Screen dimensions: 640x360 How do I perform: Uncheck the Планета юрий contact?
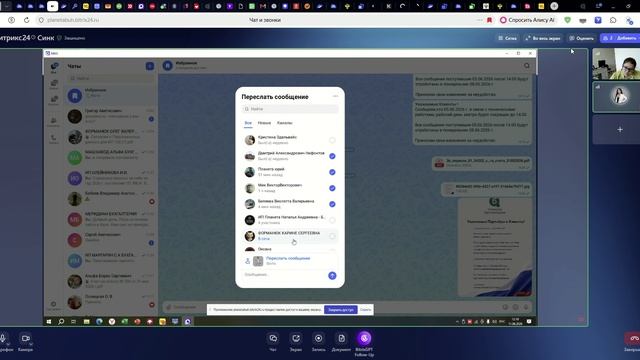tap(332, 172)
